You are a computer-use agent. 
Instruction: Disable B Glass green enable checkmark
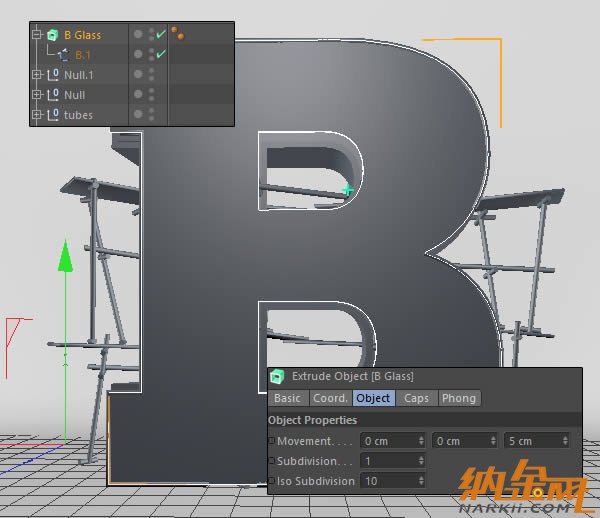click(161, 34)
